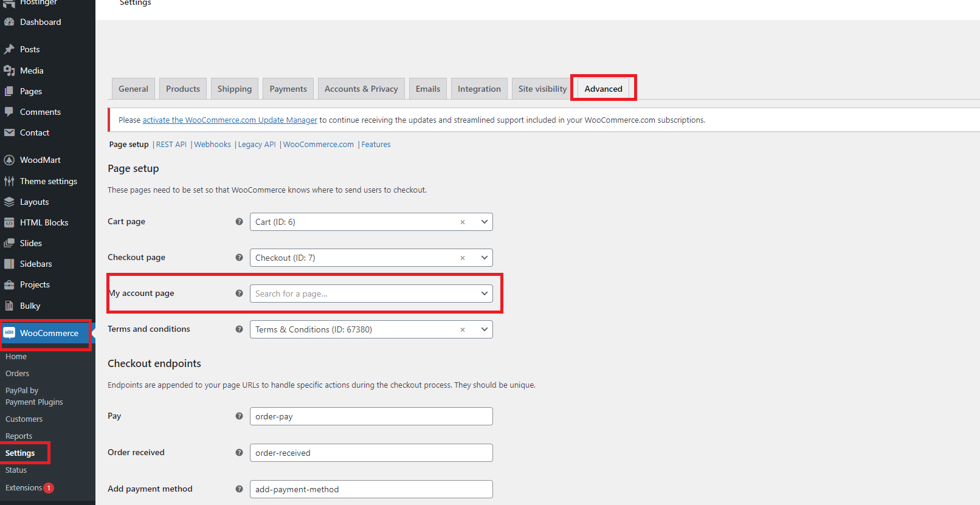The image size is (980, 505).
Task: Click the Pages icon in sidebar
Action: pos(9,91)
